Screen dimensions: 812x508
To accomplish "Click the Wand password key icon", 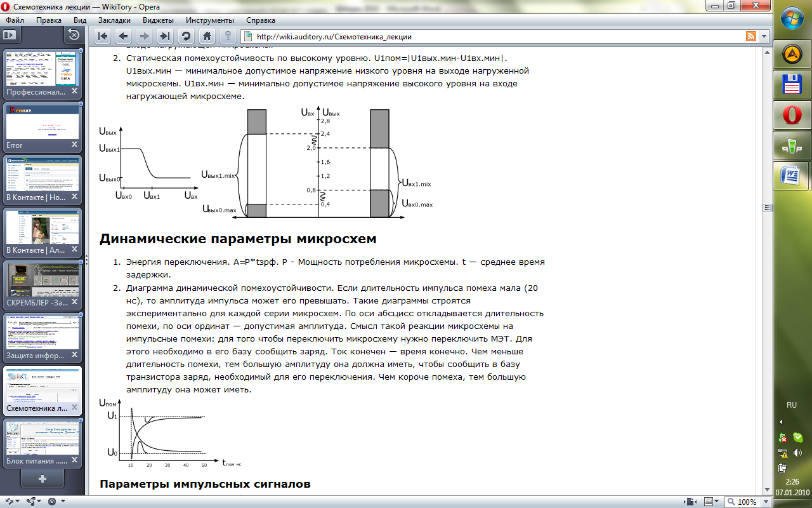I will [x=227, y=36].
